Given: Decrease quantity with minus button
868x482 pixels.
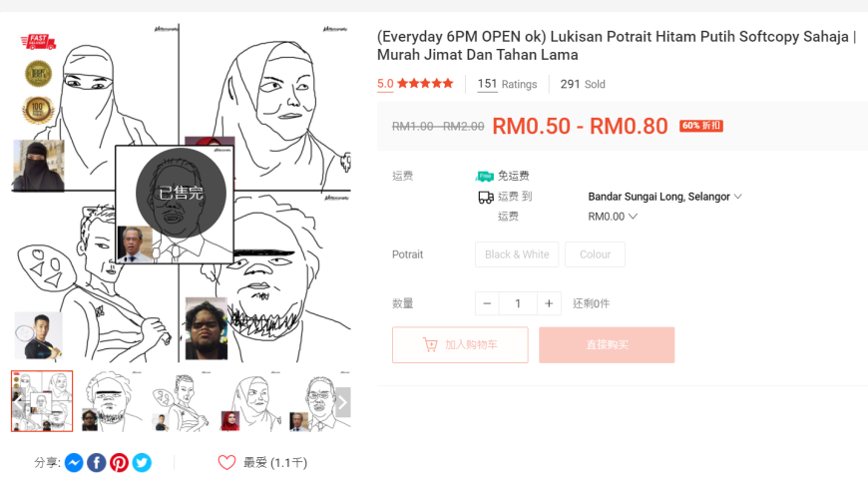Looking at the screenshot, I should point(487,303).
